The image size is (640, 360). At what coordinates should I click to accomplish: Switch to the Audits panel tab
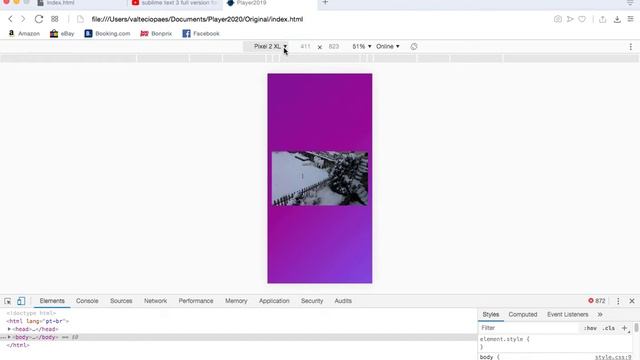[x=343, y=301]
